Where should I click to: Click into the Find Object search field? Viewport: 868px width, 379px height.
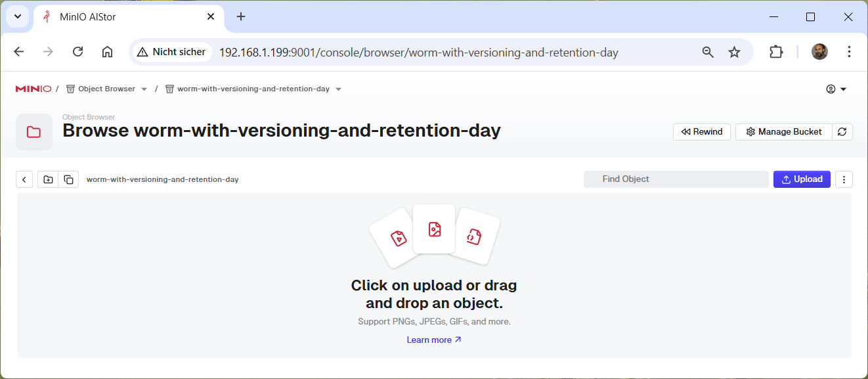(676, 179)
